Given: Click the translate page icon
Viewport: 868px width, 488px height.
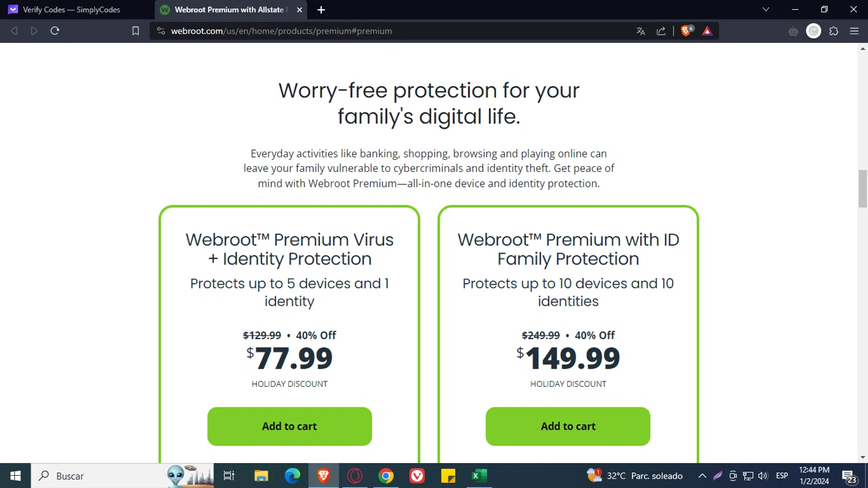Looking at the screenshot, I should coord(641,31).
